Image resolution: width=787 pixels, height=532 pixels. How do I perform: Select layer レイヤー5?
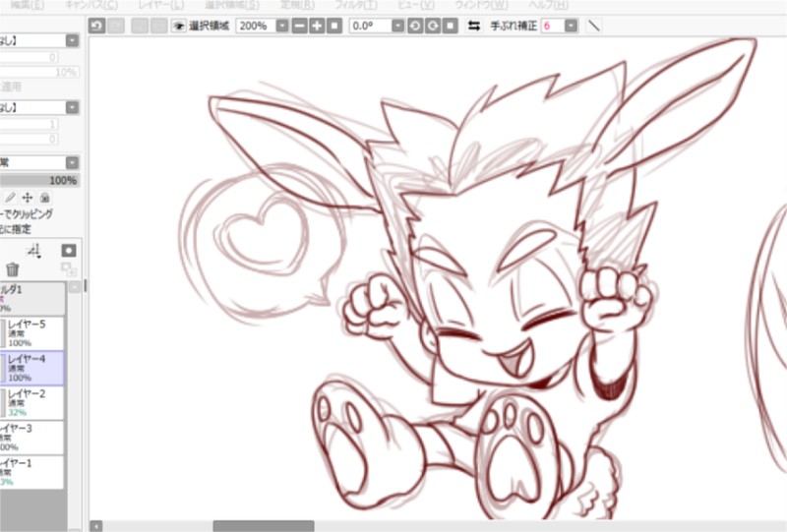click(x=32, y=332)
